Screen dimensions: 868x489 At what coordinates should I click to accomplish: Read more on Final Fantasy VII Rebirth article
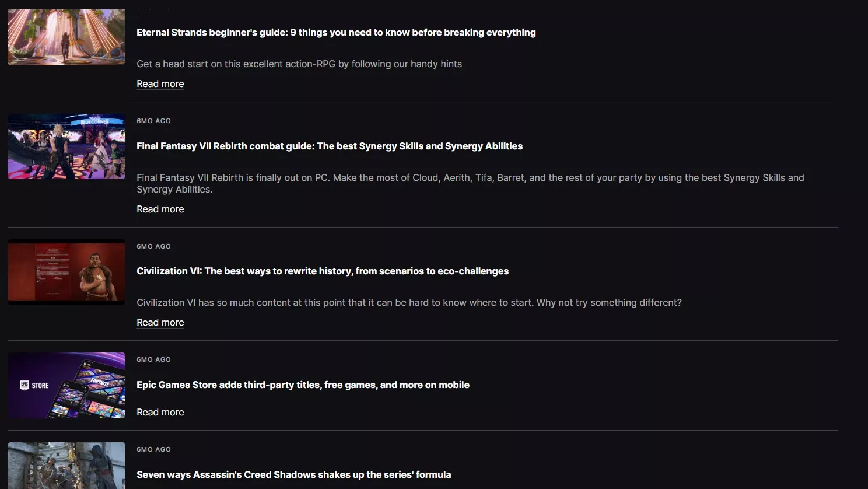click(x=160, y=209)
